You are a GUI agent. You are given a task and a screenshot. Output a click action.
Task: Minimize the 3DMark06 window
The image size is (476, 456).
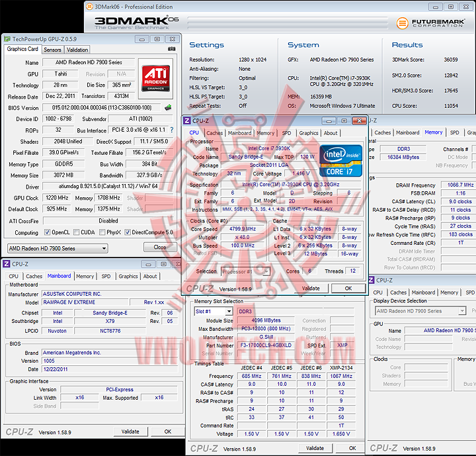(x=435, y=7)
